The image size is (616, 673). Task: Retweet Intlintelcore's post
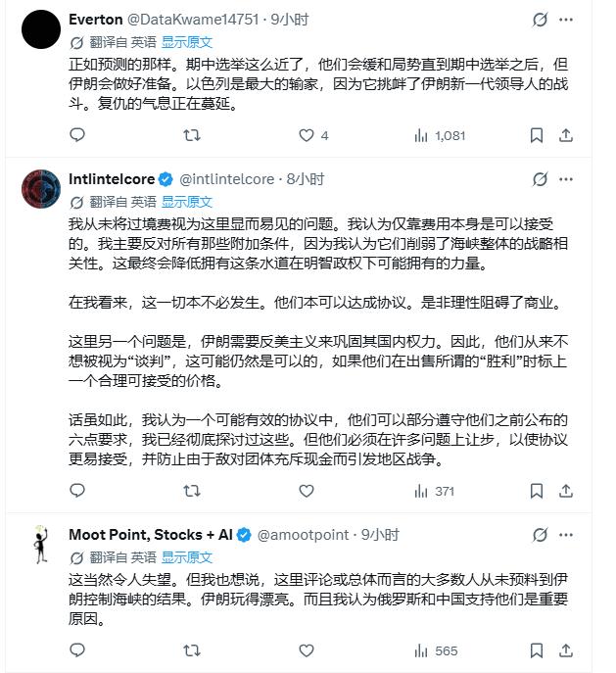coord(192,491)
